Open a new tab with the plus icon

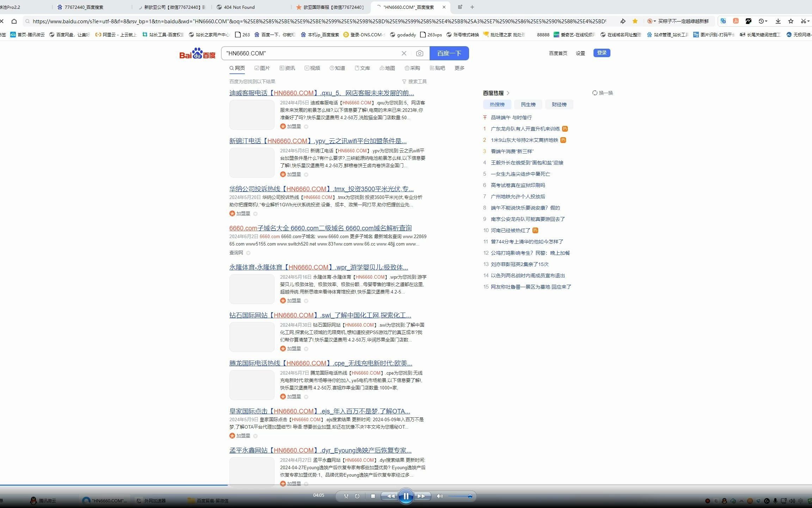pos(472,7)
